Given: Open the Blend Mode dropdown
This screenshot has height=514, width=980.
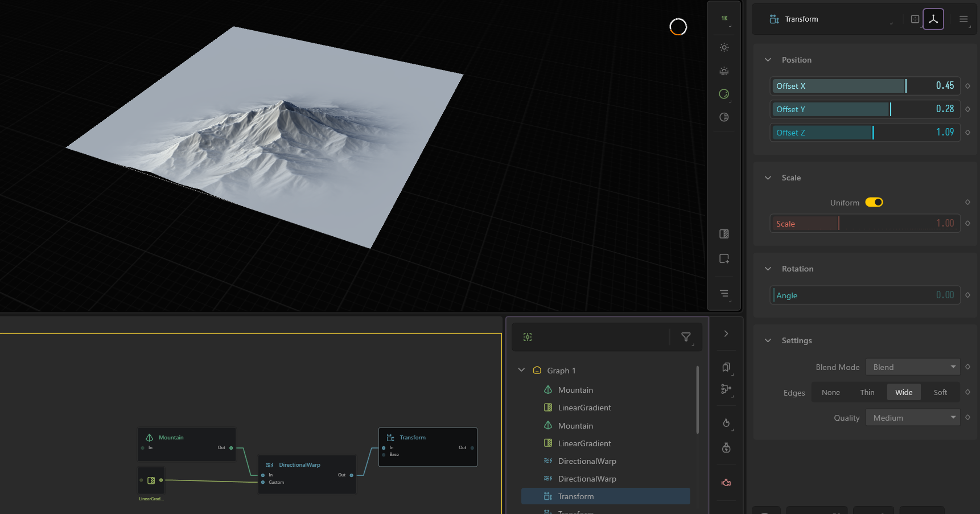Looking at the screenshot, I should click(x=912, y=367).
